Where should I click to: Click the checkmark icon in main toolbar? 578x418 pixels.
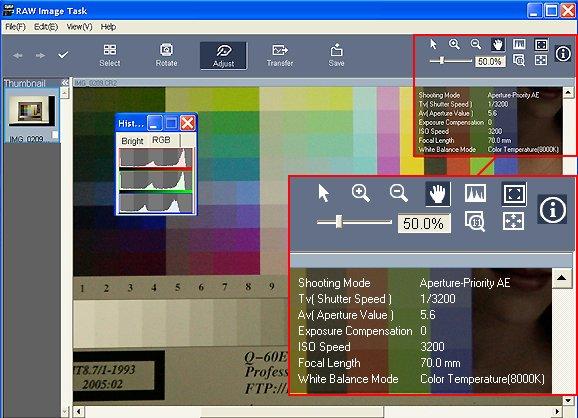(x=63, y=55)
